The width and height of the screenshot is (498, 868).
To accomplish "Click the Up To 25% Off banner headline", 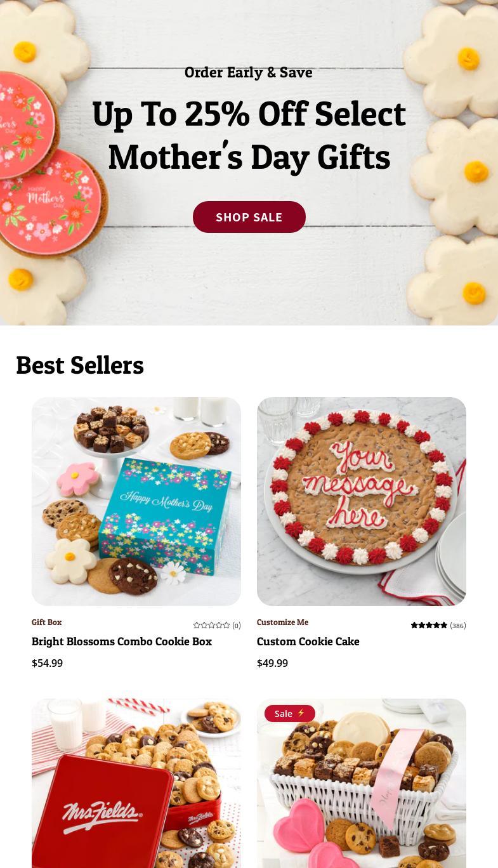I will [249, 135].
